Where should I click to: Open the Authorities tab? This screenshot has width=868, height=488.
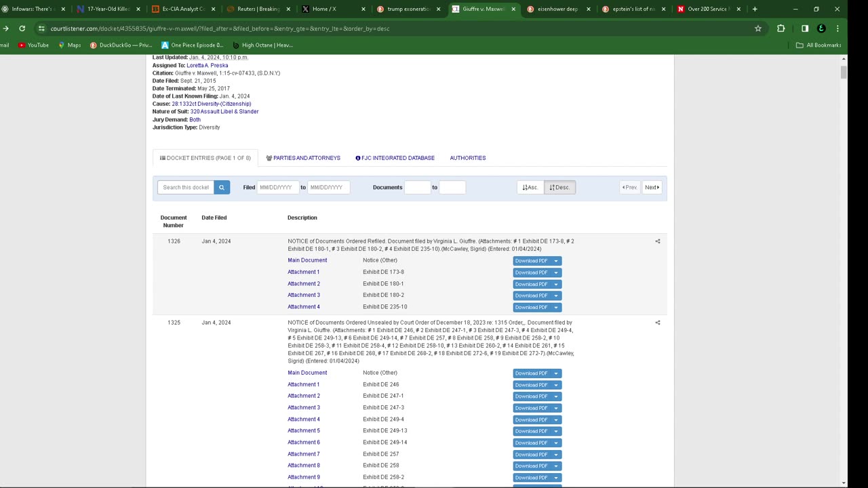click(468, 158)
